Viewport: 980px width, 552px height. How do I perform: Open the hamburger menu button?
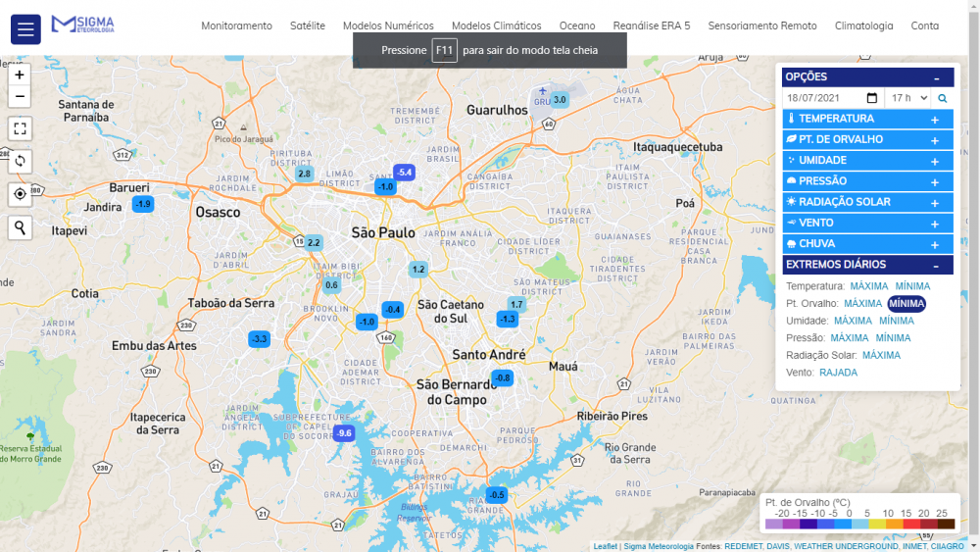click(25, 29)
